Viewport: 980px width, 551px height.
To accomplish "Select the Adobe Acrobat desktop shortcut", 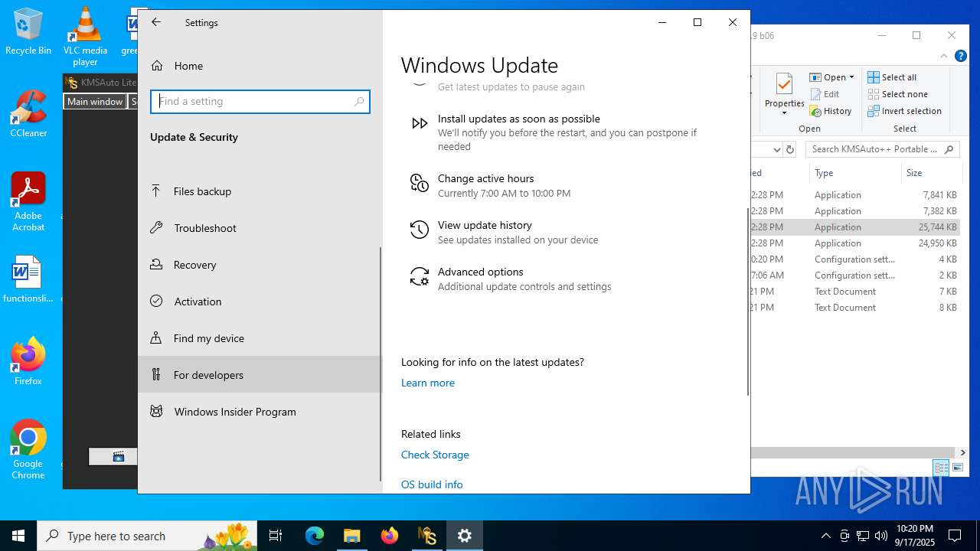I will [28, 202].
